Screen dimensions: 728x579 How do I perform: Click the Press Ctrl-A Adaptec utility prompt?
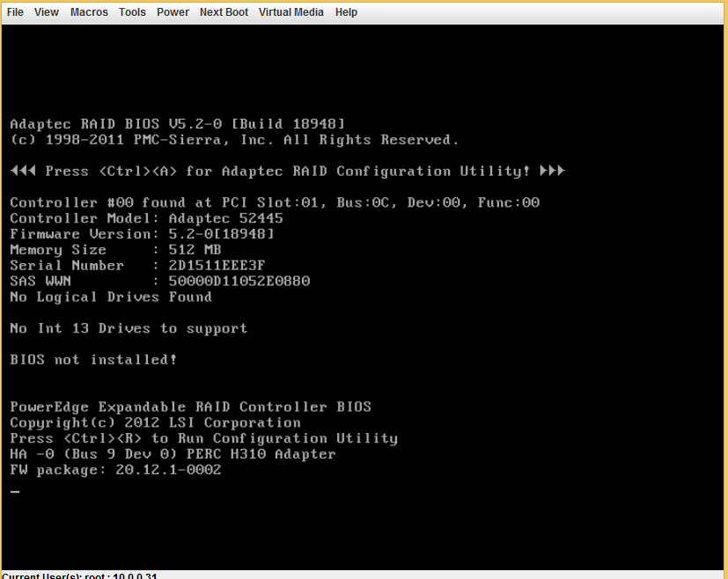[x=287, y=172]
